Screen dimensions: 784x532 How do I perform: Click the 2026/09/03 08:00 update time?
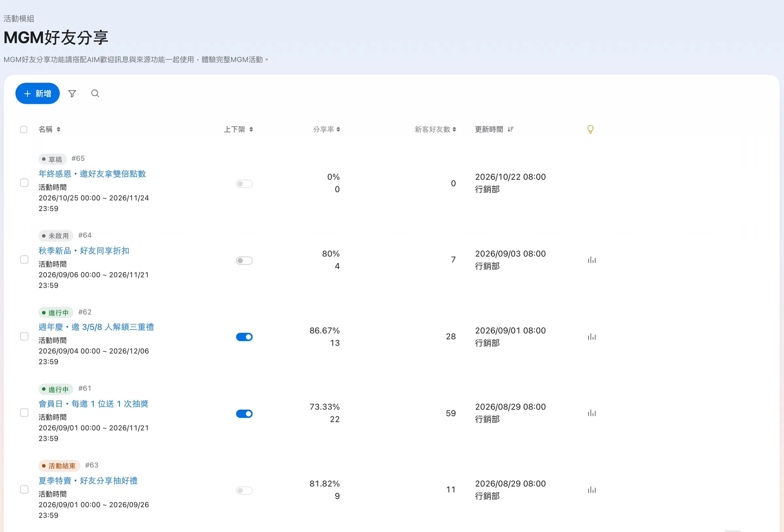(510, 254)
